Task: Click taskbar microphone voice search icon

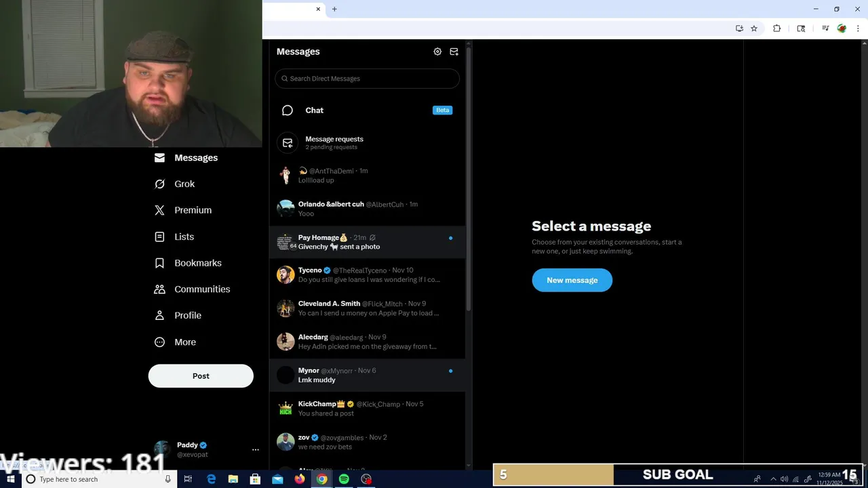Action: point(167,479)
